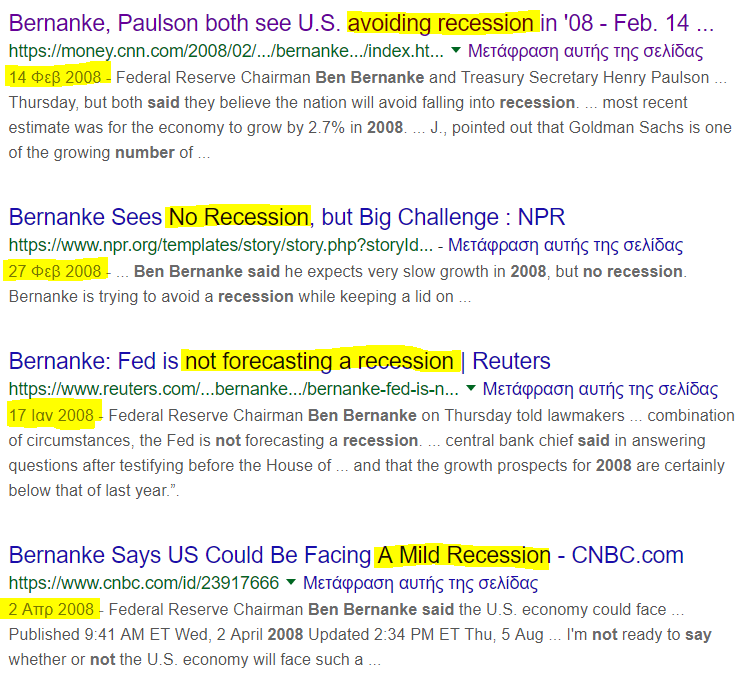Image resolution: width=743 pixels, height=680 pixels.
Task: Click the highlighted date '27 Φεβ 2008'
Action: coord(56,271)
